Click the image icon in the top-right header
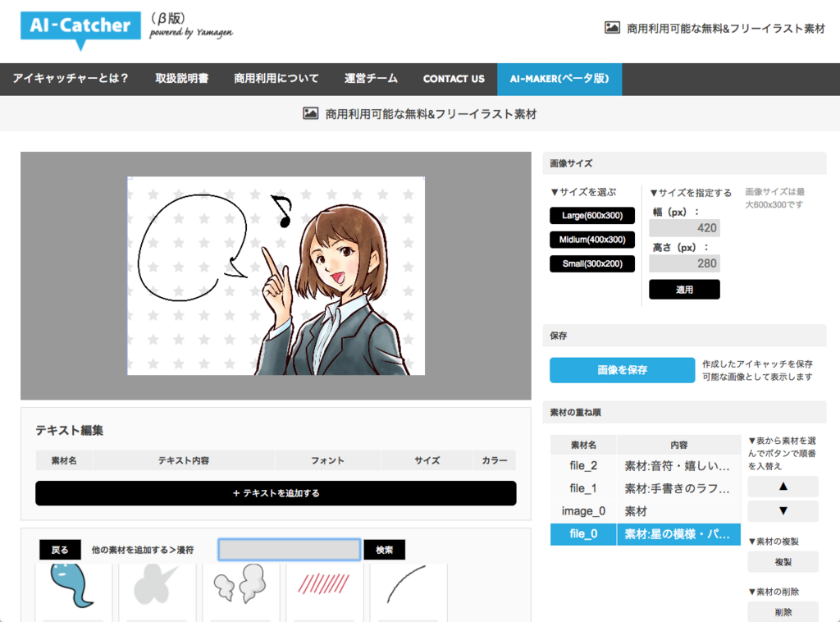Viewport: 840px width, 622px height. [x=612, y=28]
